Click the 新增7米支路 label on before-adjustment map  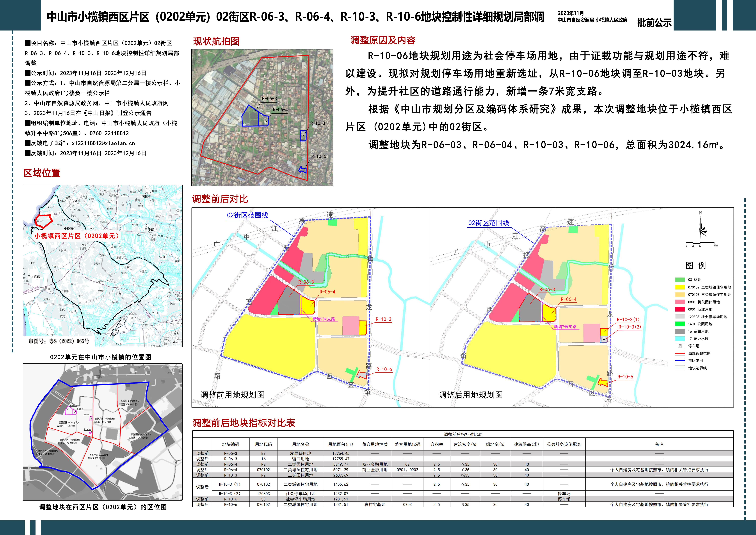[324, 319]
